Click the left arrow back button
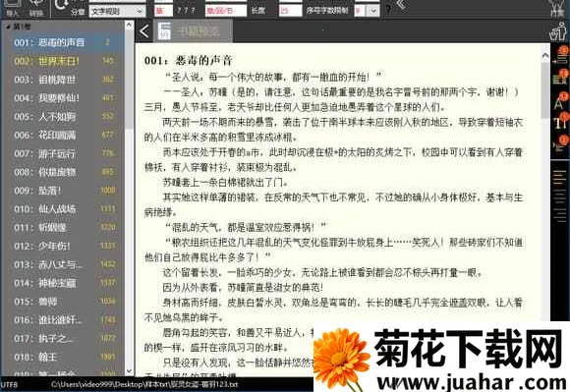Screen dimensions: 570x392 pos(144,31)
